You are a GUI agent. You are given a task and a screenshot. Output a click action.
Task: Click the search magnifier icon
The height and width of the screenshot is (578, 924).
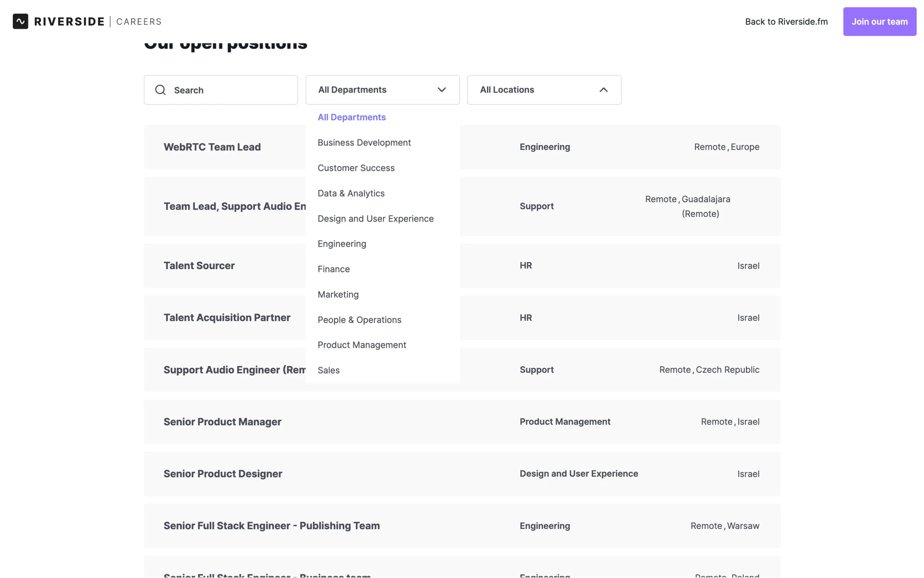pyautogui.click(x=160, y=90)
